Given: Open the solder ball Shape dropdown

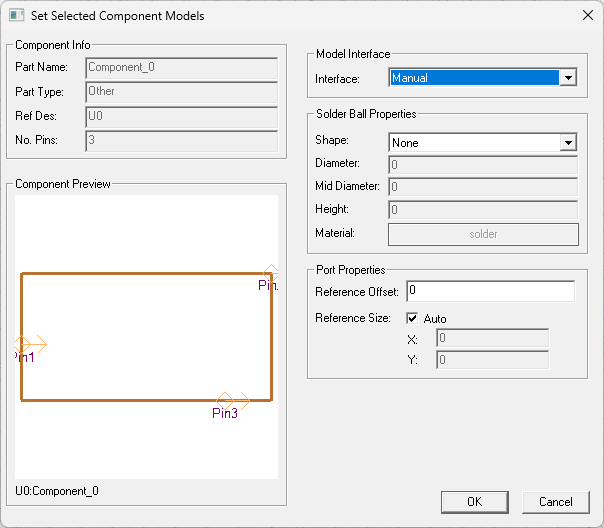Looking at the screenshot, I should click(x=483, y=143).
